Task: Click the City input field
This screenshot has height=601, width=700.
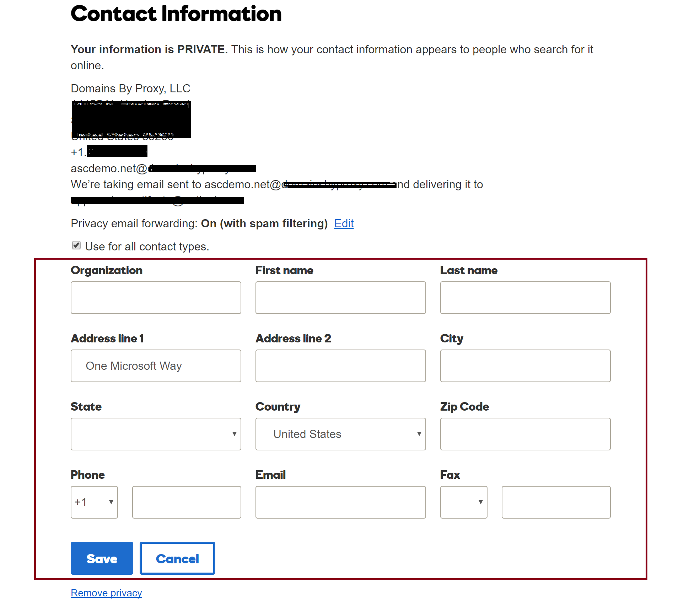Action: click(525, 366)
